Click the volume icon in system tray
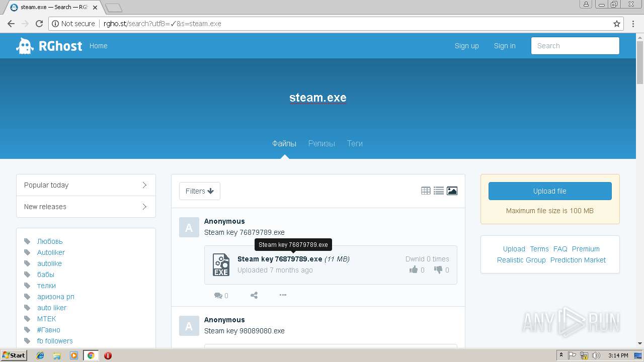This screenshot has width=644, height=362. click(596, 355)
